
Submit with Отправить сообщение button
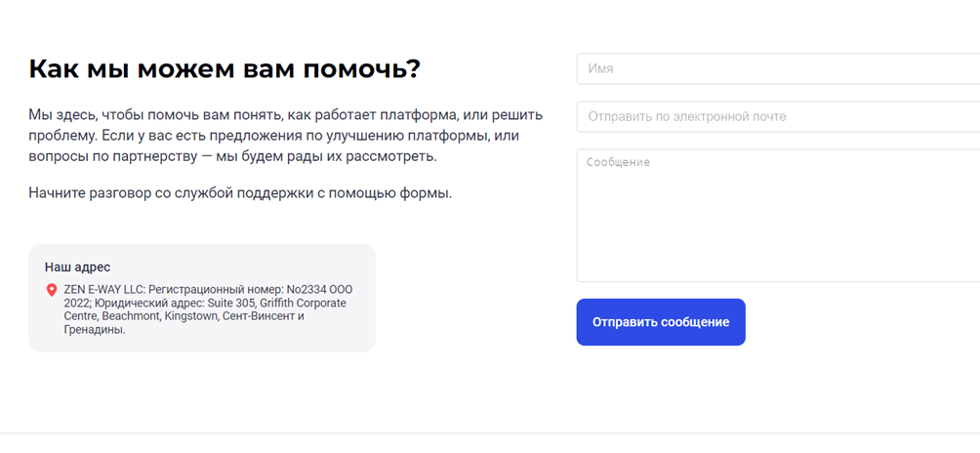coord(661,322)
